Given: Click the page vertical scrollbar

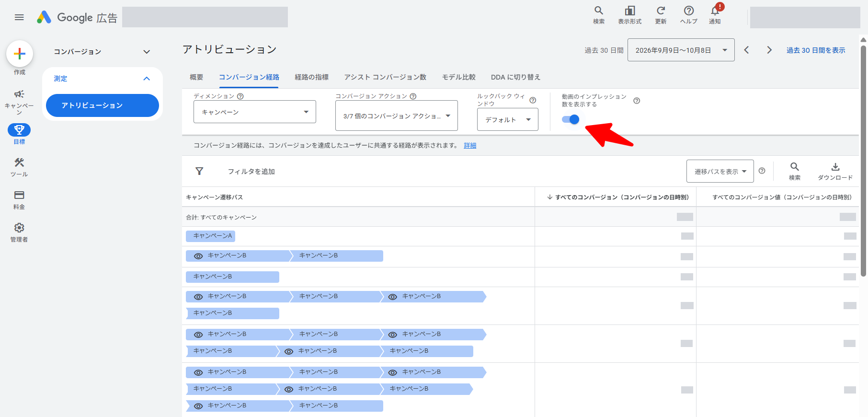Looking at the screenshot, I should pos(863,161).
